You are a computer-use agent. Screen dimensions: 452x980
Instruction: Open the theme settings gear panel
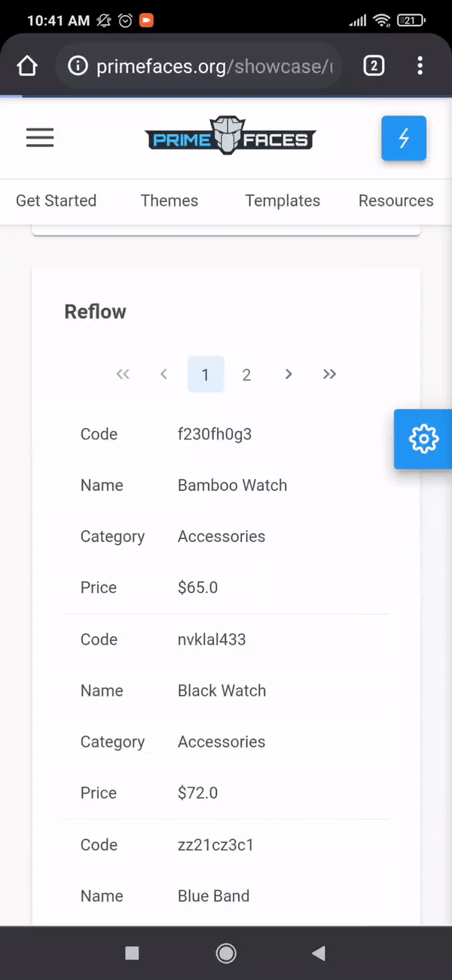(x=423, y=439)
